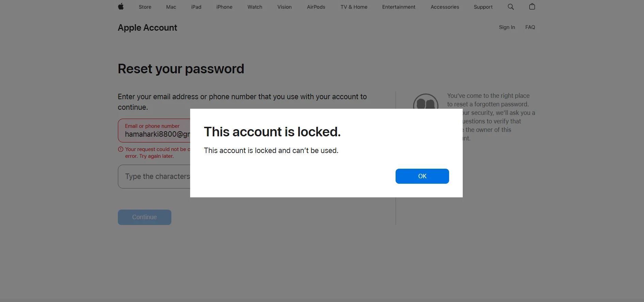Screen dimensions: 644x302
Task: Open the AirPods menu item
Action: coord(316,7)
